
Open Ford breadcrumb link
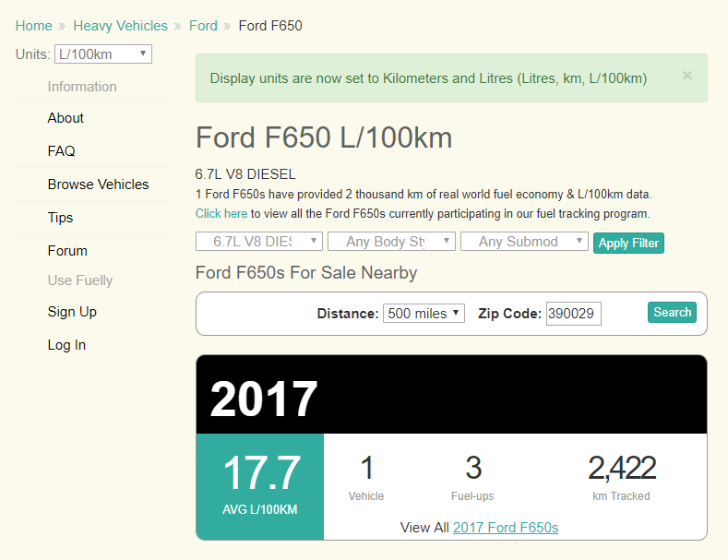click(x=203, y=26)
